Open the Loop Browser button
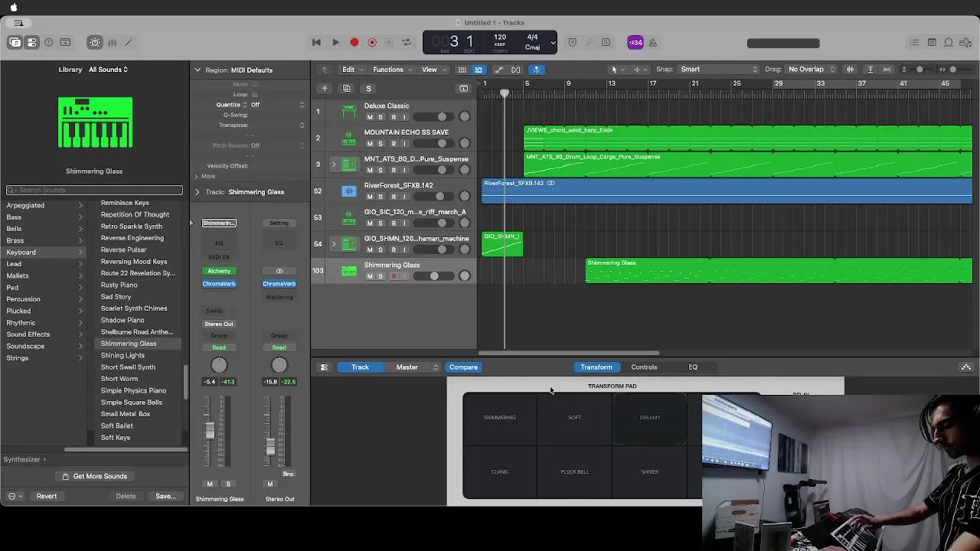 point(949,43)
